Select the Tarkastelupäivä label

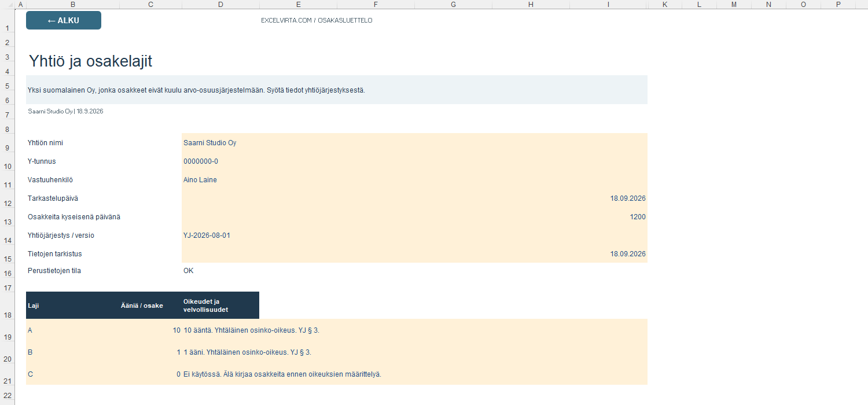tap(53, 198)
